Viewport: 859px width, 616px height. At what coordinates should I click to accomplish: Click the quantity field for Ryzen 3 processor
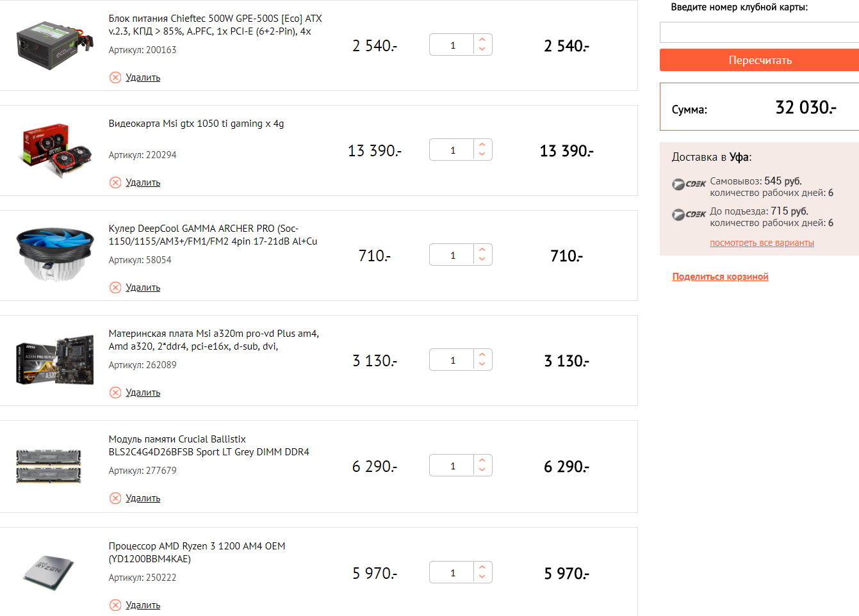point(452,572)
